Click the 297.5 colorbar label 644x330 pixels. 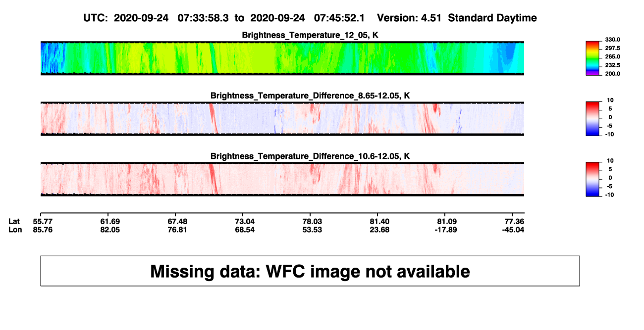(x=614, y=48)
